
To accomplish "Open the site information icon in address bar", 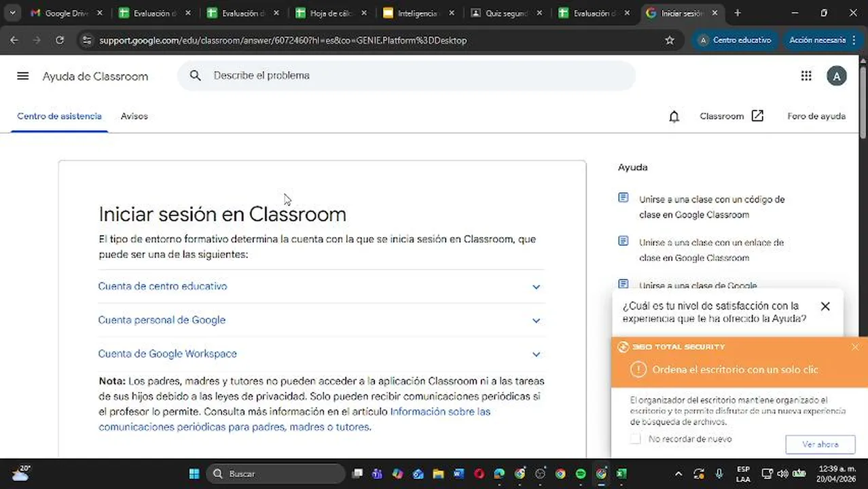I will (x=86, y=40).
